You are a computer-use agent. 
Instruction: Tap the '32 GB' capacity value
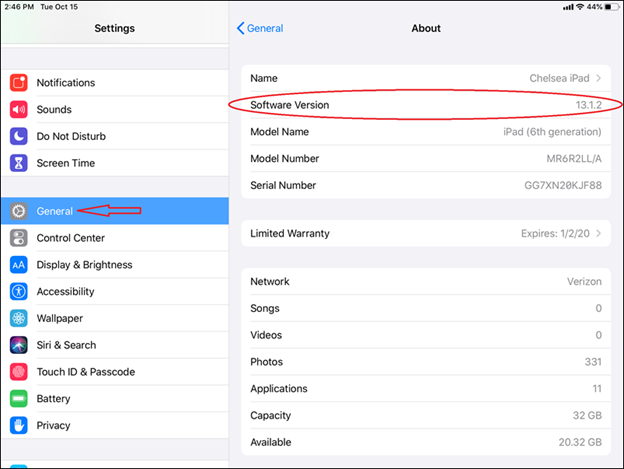[x=587, y=415]
